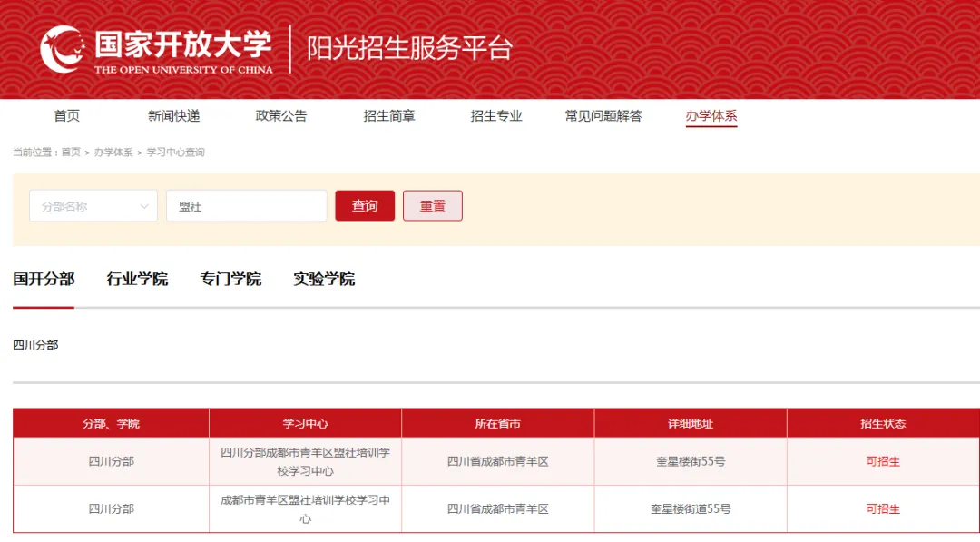Click 四川分部 cell in 奎星楼街55号 row
980x542 pixels.
point(112,461)
